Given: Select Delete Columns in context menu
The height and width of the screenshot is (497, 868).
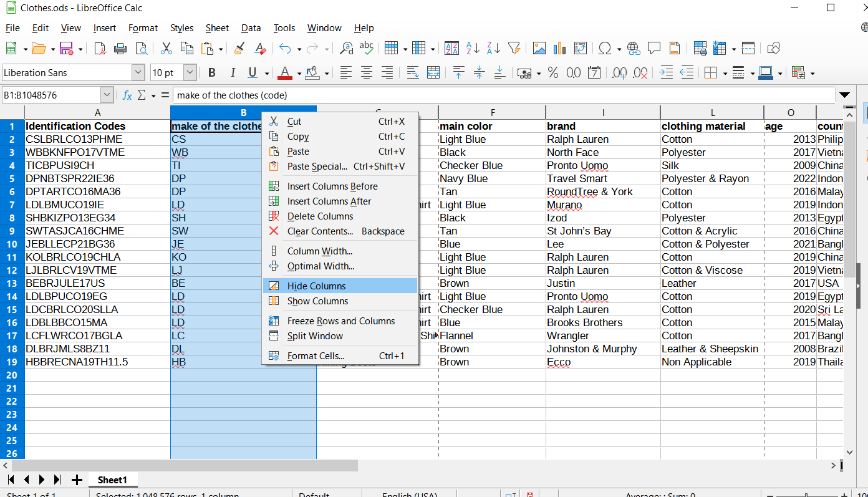Looking at the screenshot, I should coord(340,216).
